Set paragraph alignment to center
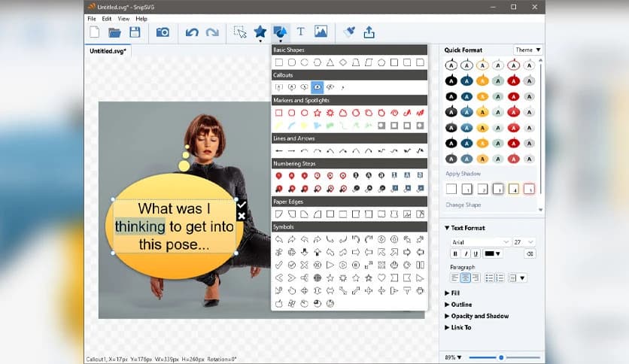This screenshot has height=364, width=629. click(465, 278)
